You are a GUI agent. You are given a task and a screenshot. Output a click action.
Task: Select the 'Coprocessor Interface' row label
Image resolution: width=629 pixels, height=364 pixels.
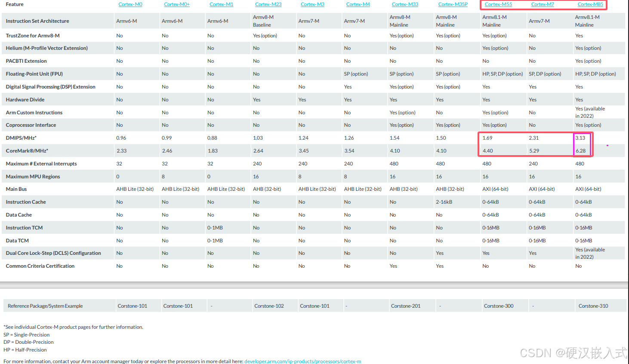31,125
